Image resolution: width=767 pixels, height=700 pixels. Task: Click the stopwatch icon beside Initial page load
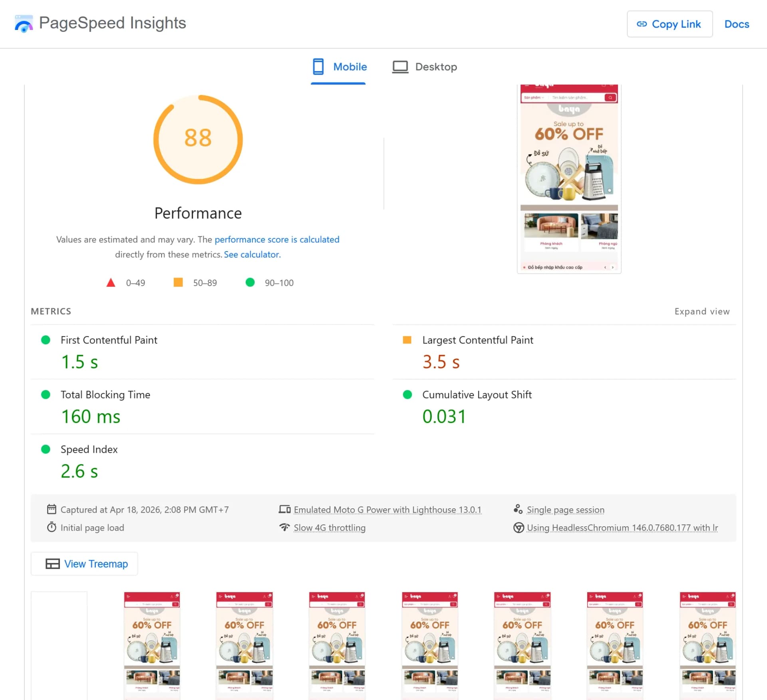pos(52,527)
